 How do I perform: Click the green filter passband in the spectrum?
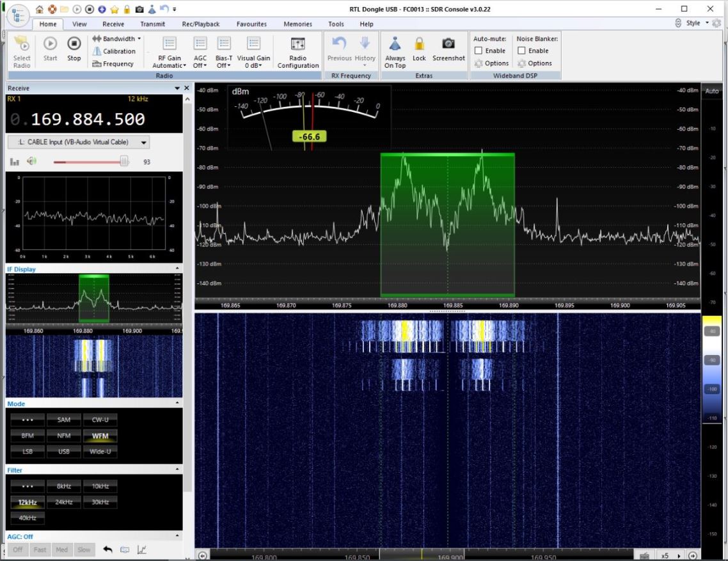click(448, 225)
